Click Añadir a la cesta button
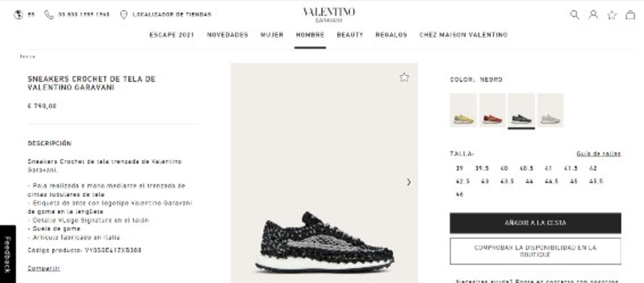Screen dimensions: 644x283 point(535,223)
